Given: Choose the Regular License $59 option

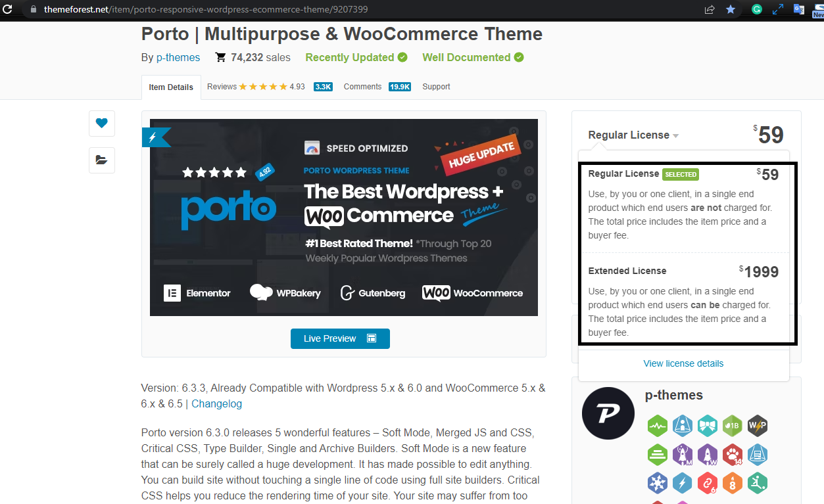Looking at the screenshot, I should (683, 204).
